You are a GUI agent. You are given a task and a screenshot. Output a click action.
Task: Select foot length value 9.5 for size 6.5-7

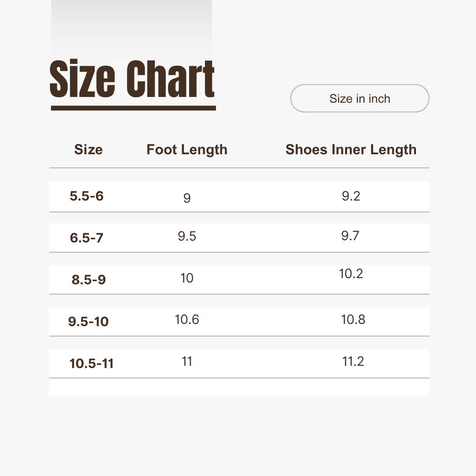(187, 236)
